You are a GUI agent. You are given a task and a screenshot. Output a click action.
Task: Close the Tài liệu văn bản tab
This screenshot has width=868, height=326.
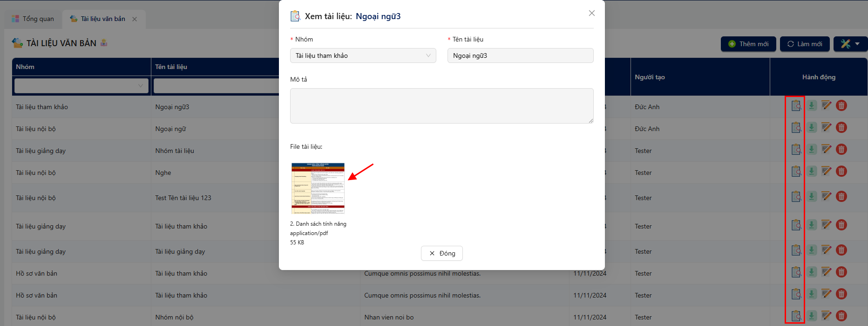[135, 19]
